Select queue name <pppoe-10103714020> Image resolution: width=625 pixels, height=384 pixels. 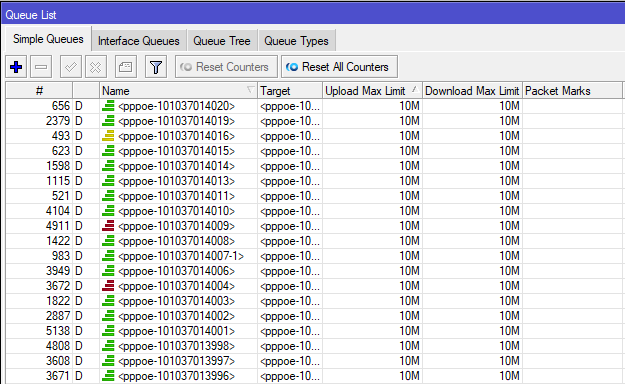177,106
